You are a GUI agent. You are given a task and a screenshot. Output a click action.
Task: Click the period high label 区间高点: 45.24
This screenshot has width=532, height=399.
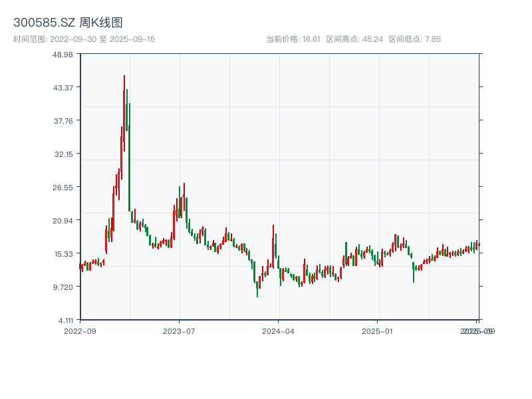coord(354,39)
